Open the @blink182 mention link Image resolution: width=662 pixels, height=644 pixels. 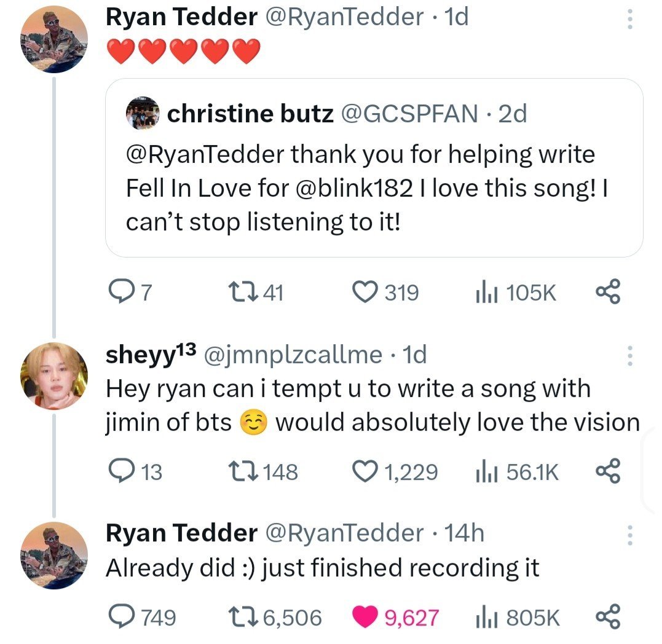tap(353, 187)
